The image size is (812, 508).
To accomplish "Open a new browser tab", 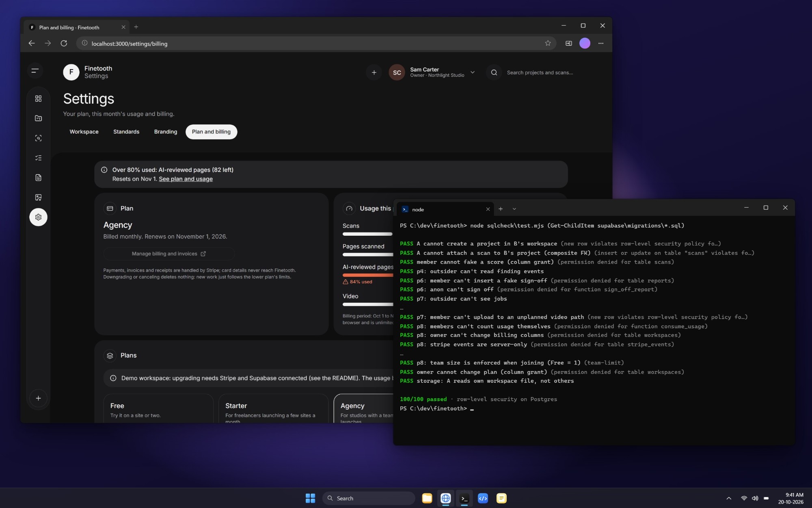I will pyautogui.click(x=136, y=27).
